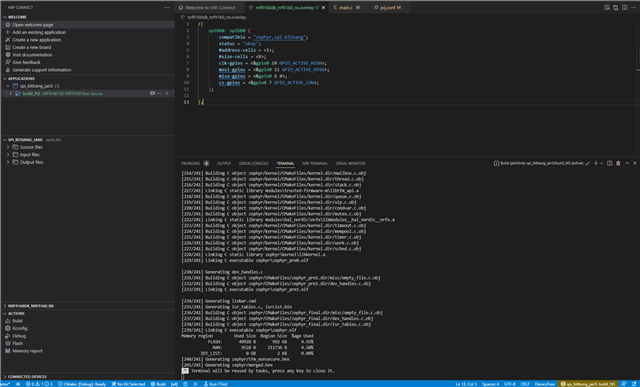640x387 pixels.
Task: Open the Memory report action
Action: (x=27, y=351)
